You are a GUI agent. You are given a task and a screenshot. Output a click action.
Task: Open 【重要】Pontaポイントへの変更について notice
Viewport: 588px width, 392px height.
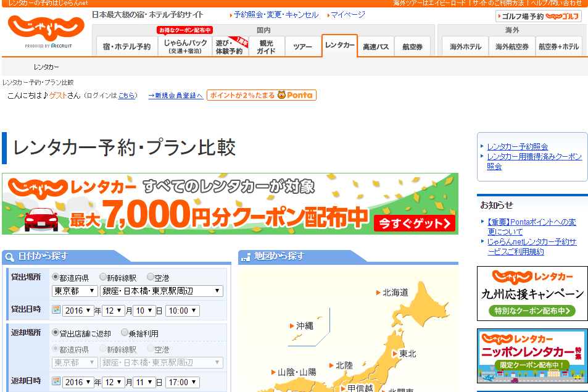531,227
